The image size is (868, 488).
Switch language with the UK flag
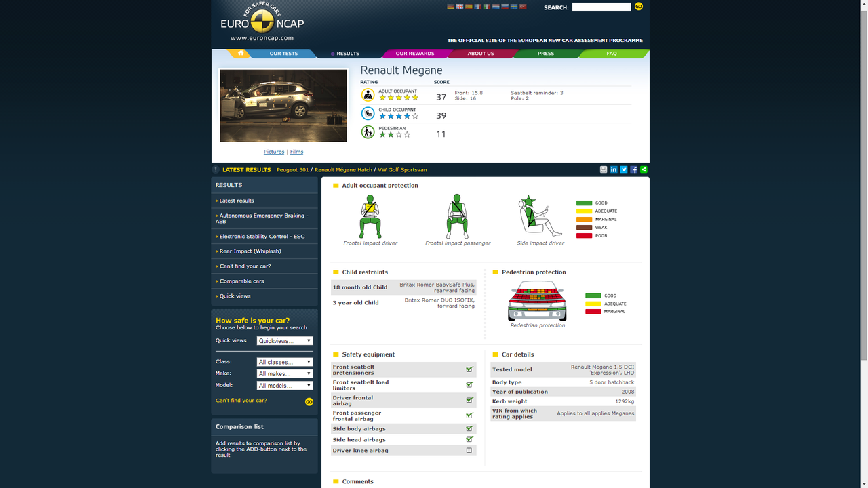tap(460, 7)
